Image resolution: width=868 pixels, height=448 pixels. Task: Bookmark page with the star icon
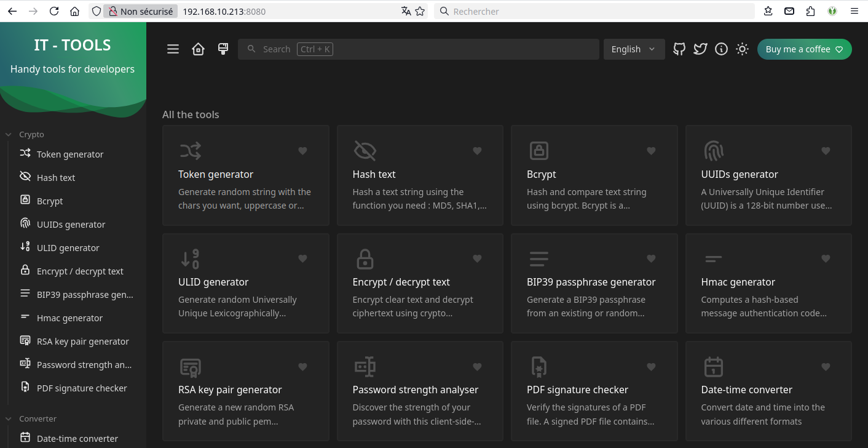420,11
